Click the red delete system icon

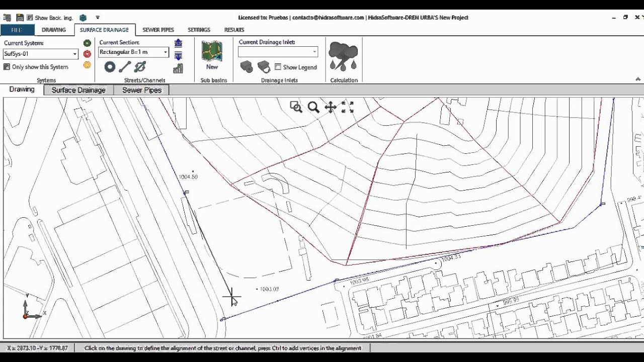point(87,54)
